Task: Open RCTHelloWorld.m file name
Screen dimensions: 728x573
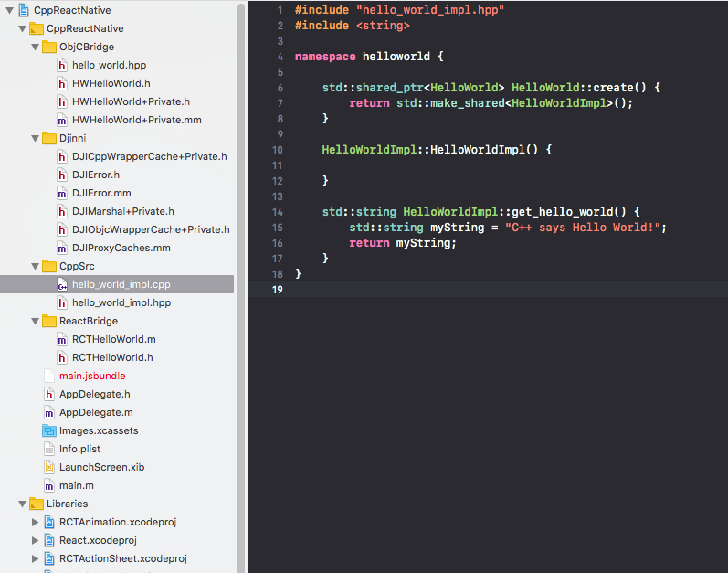Action: click(x=114, y=340)
